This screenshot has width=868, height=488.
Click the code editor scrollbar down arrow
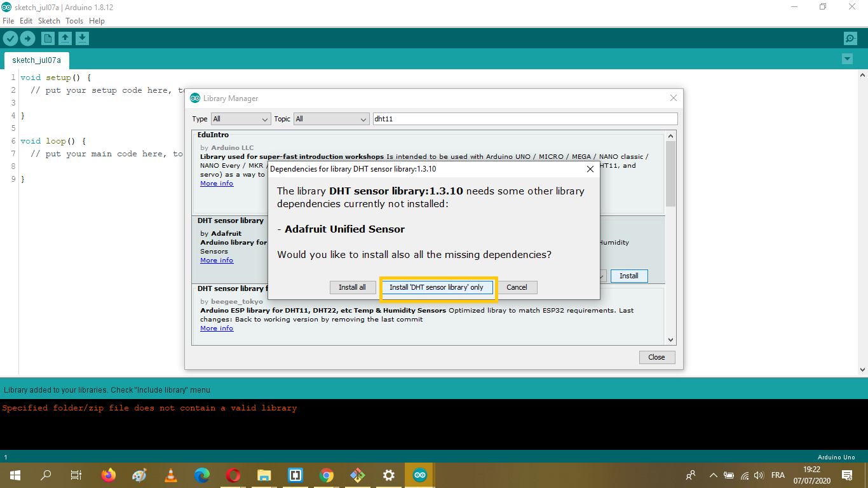862,369
